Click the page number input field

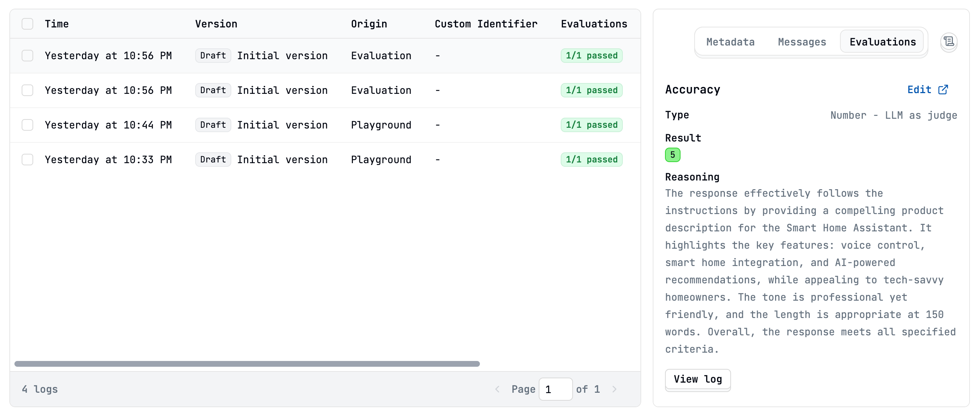[556, 389]
